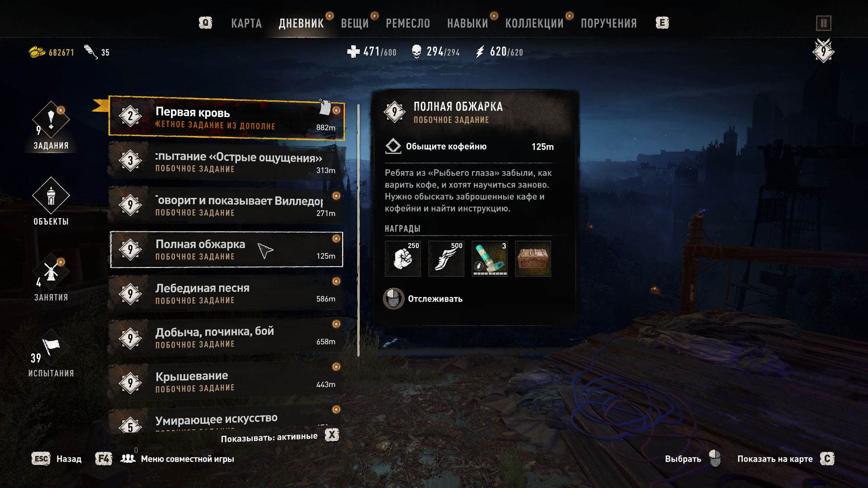Open the Задания quests category icon
The width and height of the screenshot is (868, 488).
click(51, 120)
